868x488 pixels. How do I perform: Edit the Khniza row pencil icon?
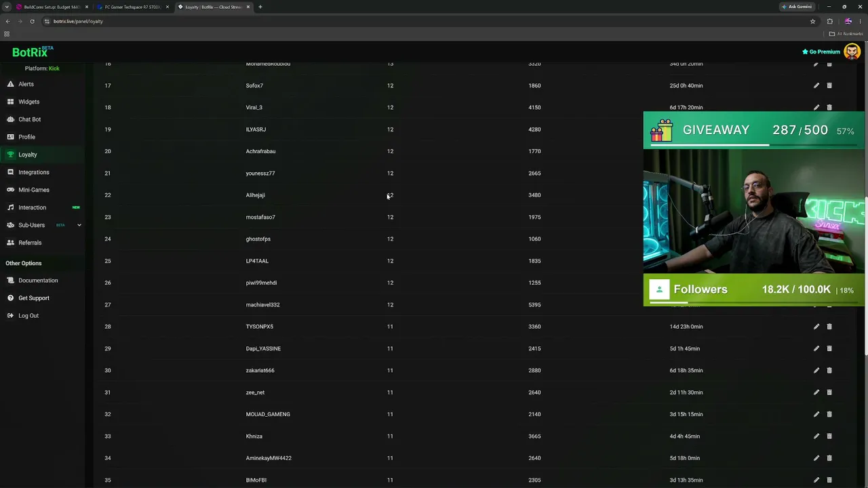point(816,436)
